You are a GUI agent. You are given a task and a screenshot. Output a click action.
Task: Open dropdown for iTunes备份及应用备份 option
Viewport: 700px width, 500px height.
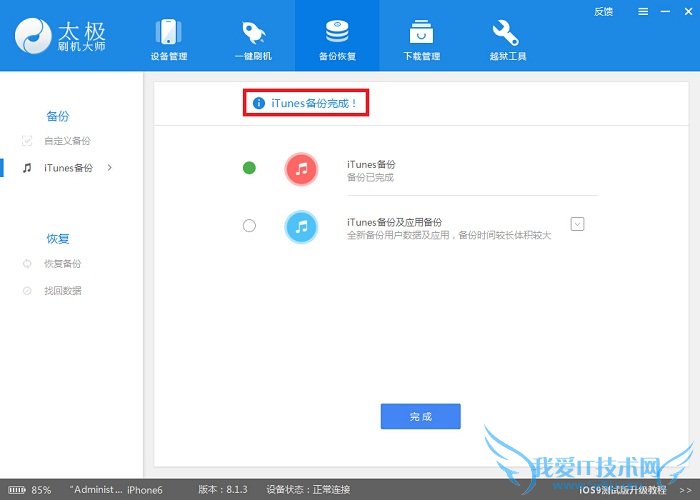point(577,224)
